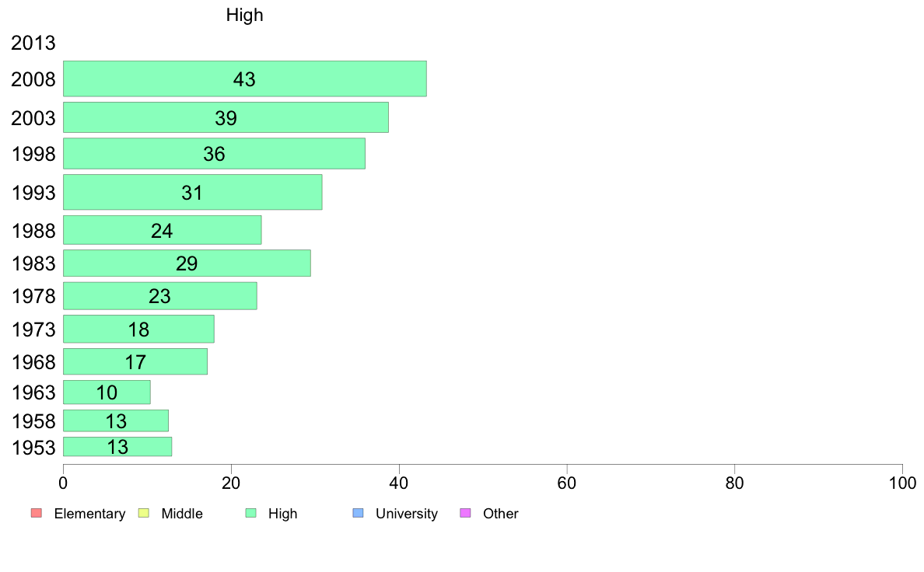Viewport: 924px width, 572px height.
Task: Click the yellow Middle legend swatch
Action: pos(143,513)
